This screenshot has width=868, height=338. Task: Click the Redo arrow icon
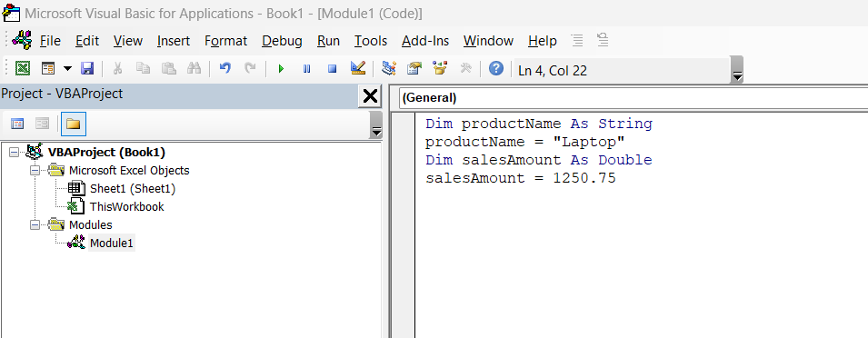pyautogui.click(x=251, y=68)
